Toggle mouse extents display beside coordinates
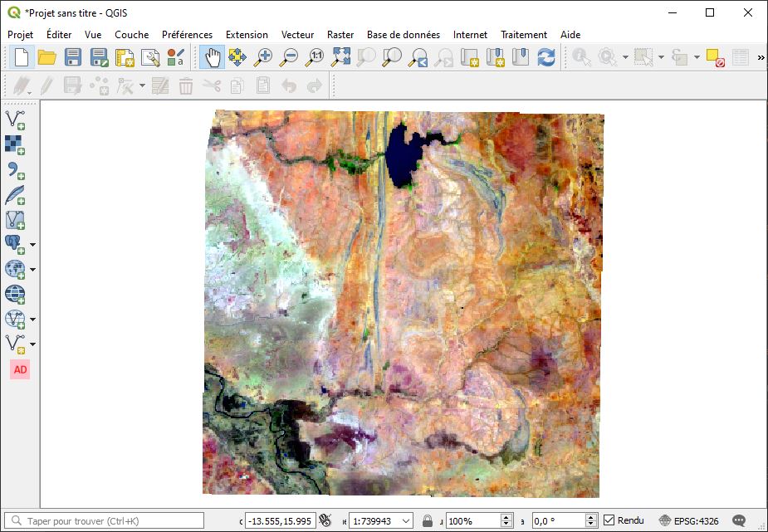The height and width of the screenshot is (532, 768). (325, 520)
